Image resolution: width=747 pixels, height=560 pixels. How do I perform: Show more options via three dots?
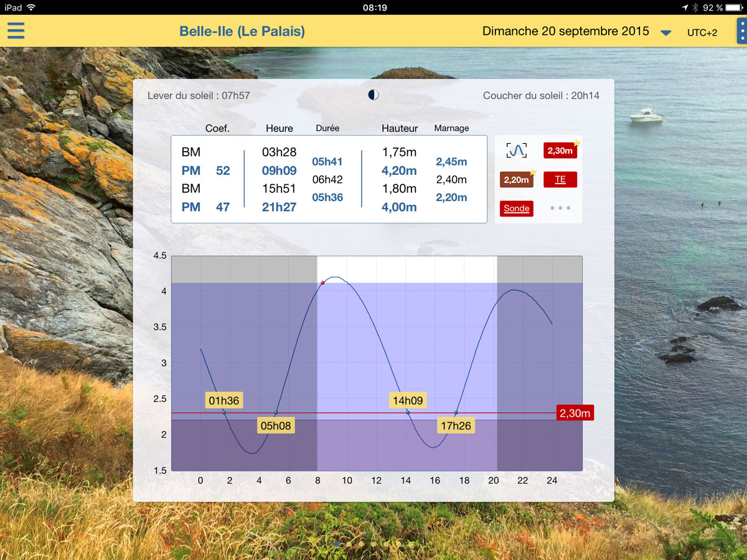click(x=560, y=208)
